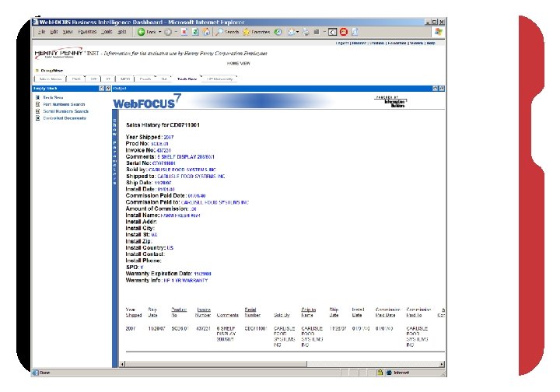Switch to the HP University tab

(219, 79)
